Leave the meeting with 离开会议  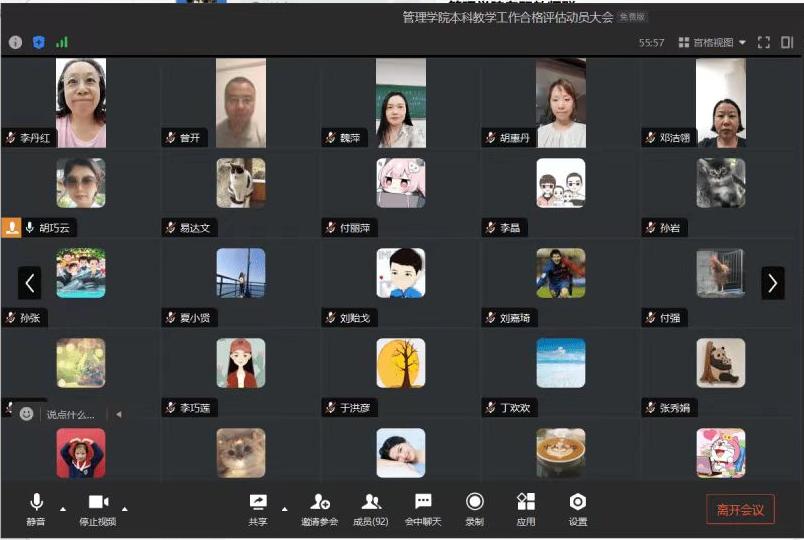click(x=740, y=509)
